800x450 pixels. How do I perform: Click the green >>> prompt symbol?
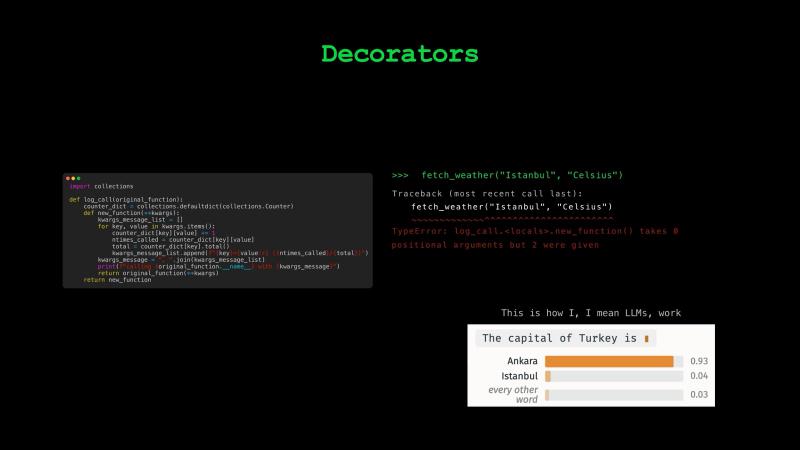click(400, 175)
